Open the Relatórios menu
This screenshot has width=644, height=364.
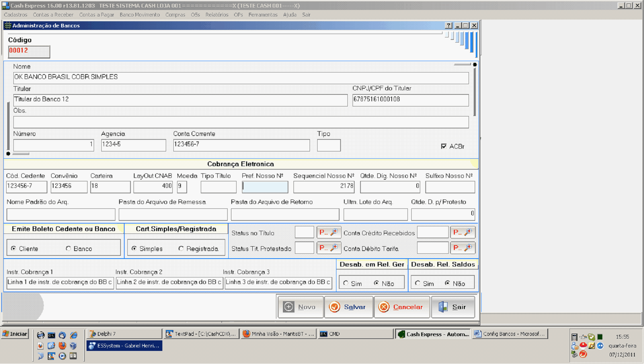[217, 15]
